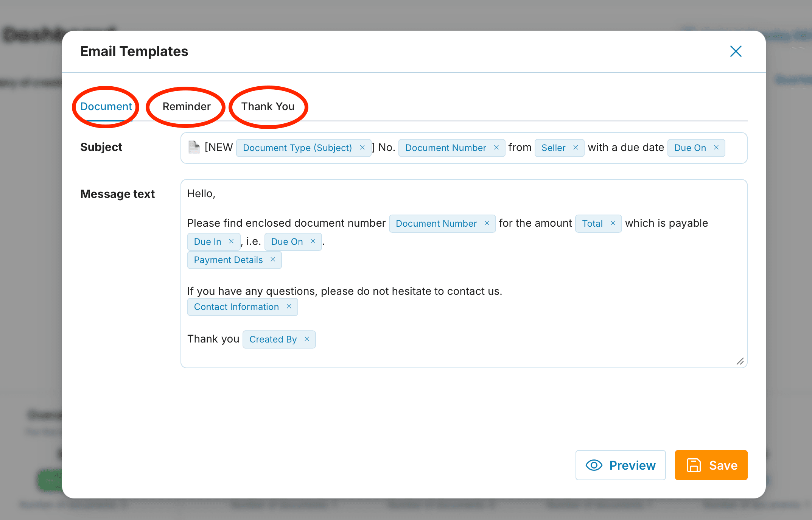Open the Reminder tab
Screen dimensions: 812x520
pos(186,106)
